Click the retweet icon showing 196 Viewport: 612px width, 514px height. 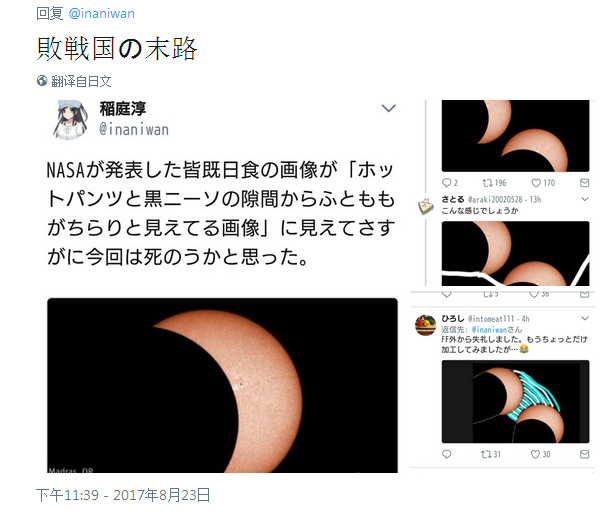coord(487,183)
